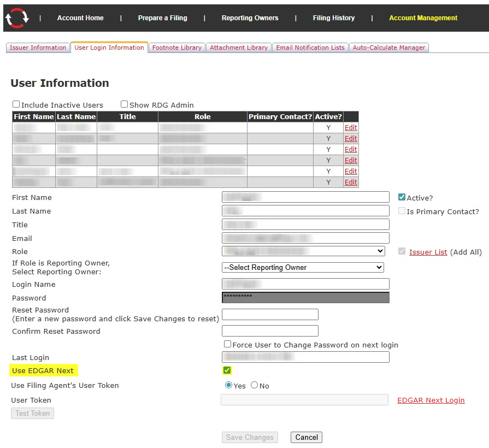Open Filing History page

[333, 18]
